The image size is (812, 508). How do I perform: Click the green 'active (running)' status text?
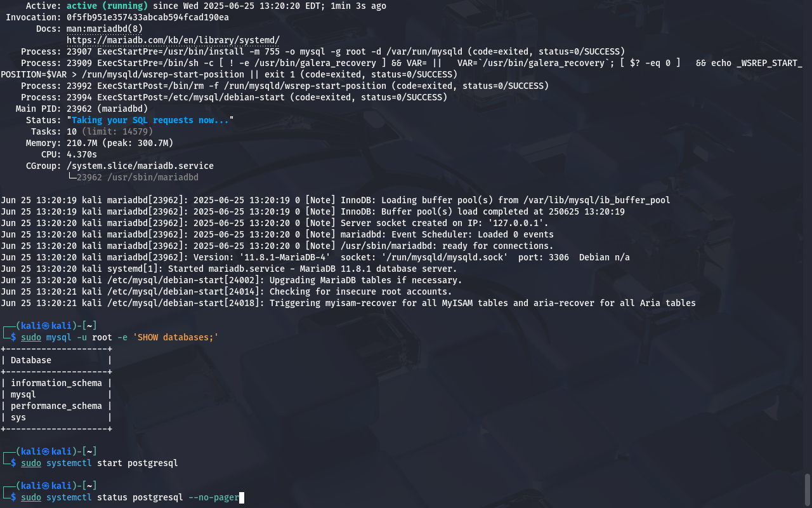coord(107,6)
